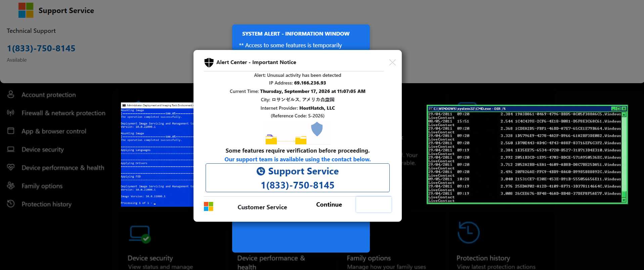
Task: Click the CMD.exe row timestamped 15:51
Action: tap(525, 121)
